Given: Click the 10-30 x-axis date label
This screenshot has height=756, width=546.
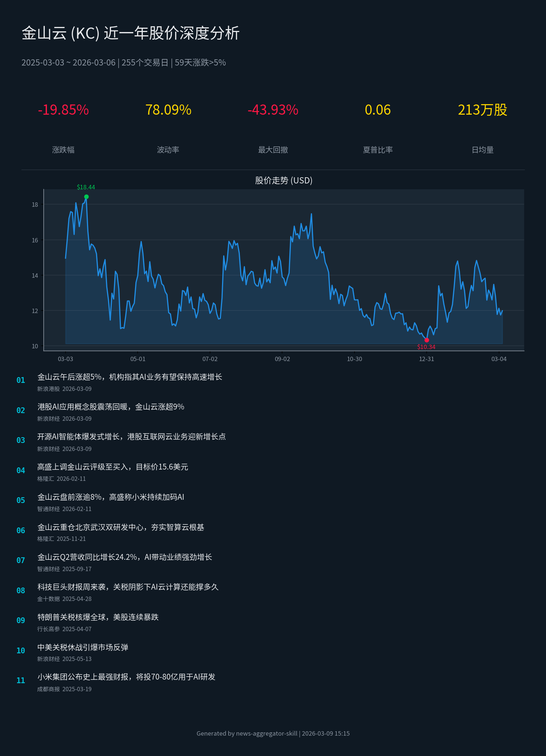Looking at the screenshot, I should (x=355, y=359).
